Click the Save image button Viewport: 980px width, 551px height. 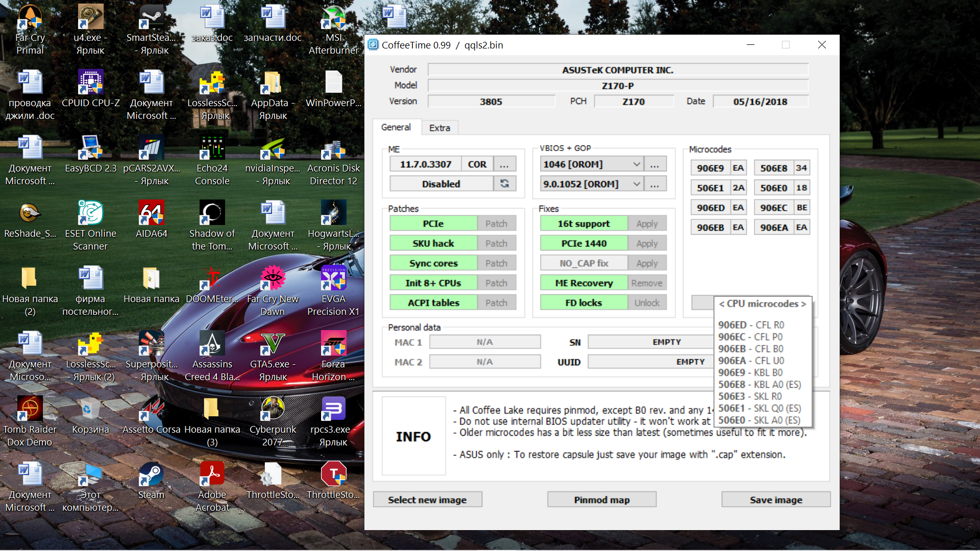pyautogui.click(x=775, y=499)
